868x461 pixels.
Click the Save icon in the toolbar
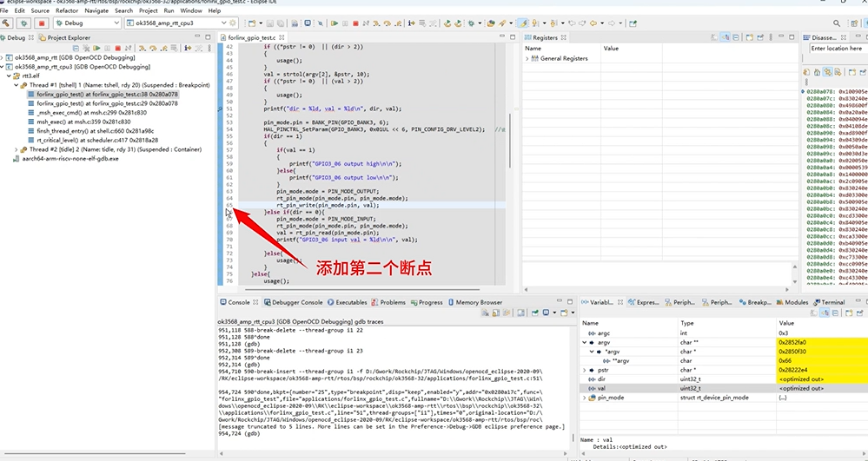pos(269,23)
